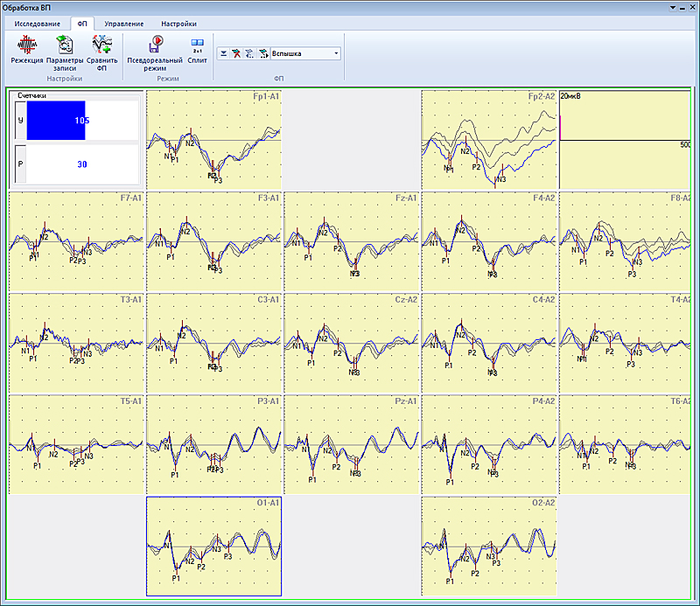Select the F4-A2 channel plot
This screenshot has height=606, width=700.
click(x=489, y=242)
